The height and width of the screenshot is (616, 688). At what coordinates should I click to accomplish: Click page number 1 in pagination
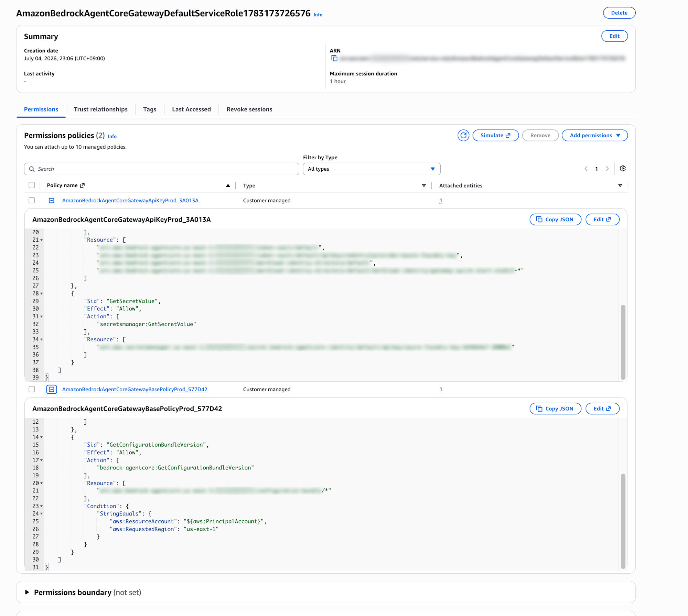(x=596, y=169)
